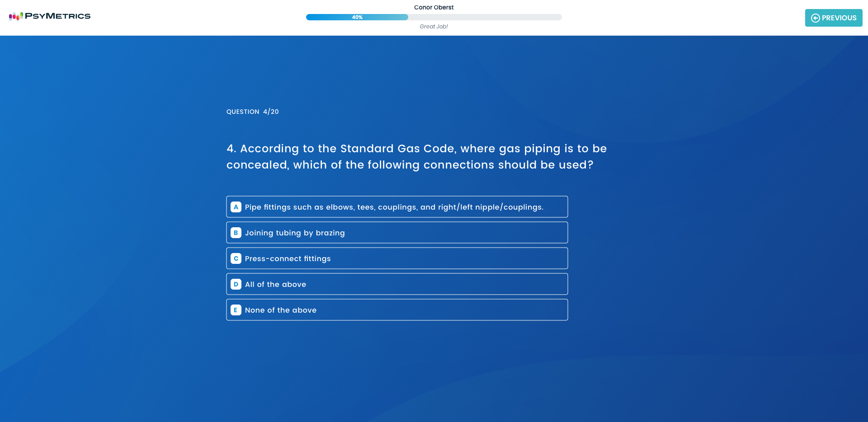868x422 pixels.
Task: Go back using the PREVIOUS button label
Action: pyautogui.click(x=839, y=18)
